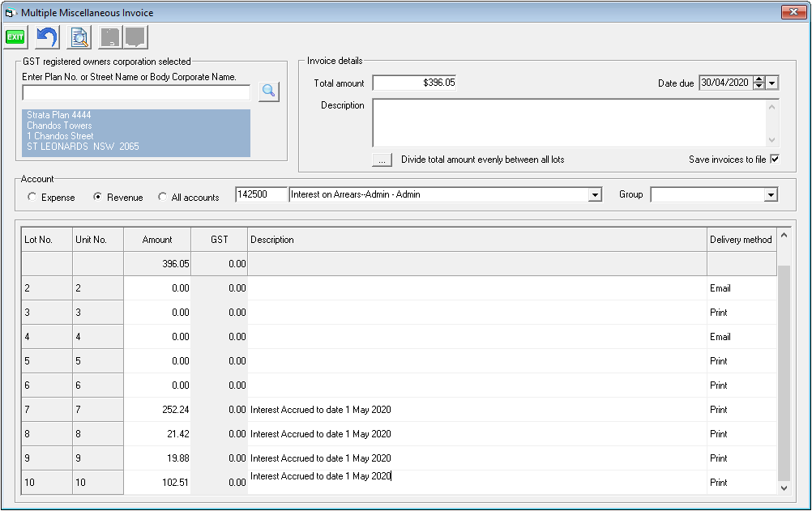
Task: Click Print delivery method for lot 3
Action: pyautogui.click(x=741, y=313)
